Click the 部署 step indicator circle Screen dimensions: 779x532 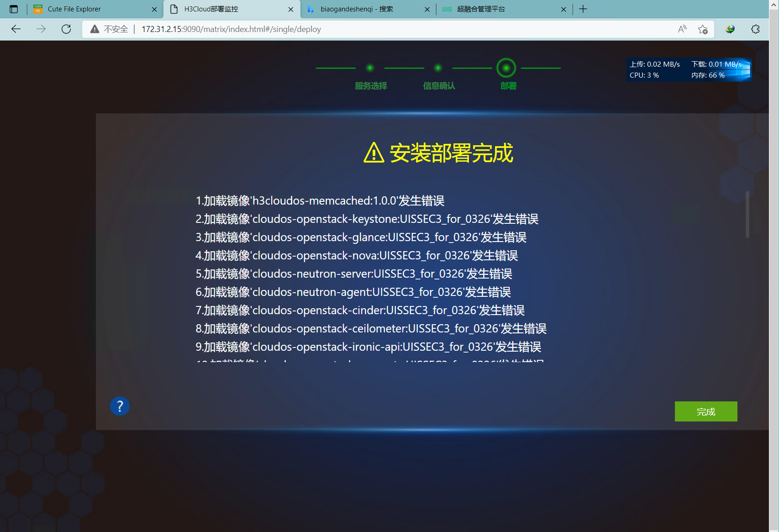click(x=506, y=68)
